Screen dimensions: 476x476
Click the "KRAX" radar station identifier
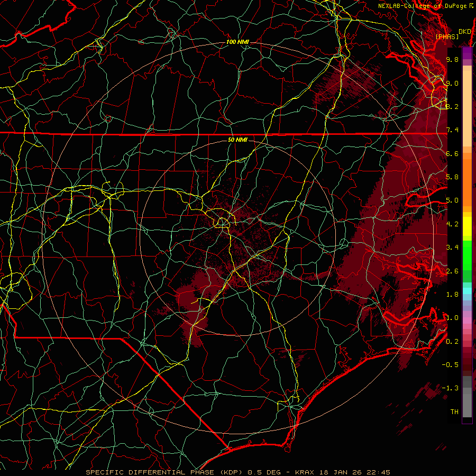coord(305,472)
